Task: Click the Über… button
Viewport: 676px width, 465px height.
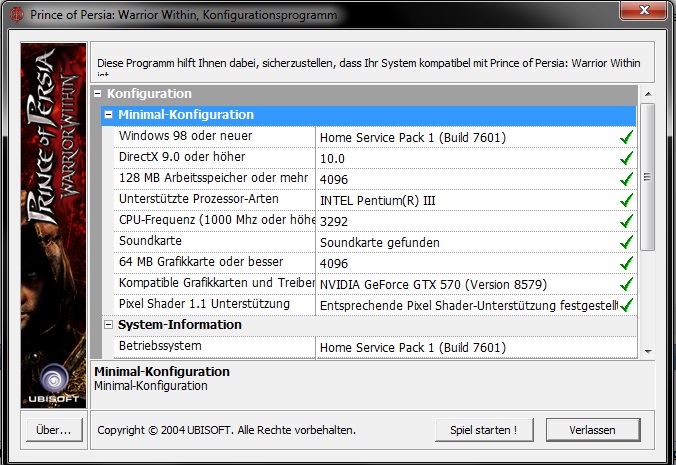Action: tap(54, 430)
